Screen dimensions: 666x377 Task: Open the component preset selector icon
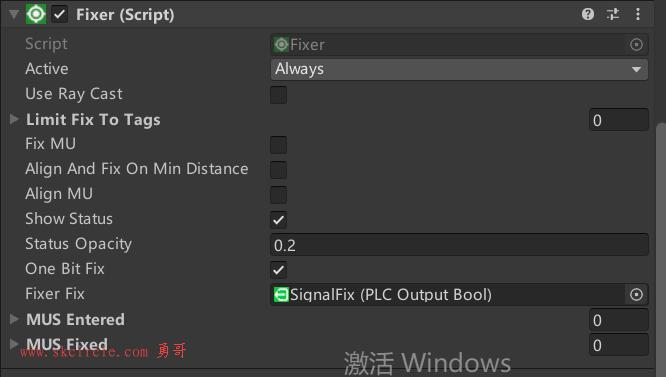(613, 14)
